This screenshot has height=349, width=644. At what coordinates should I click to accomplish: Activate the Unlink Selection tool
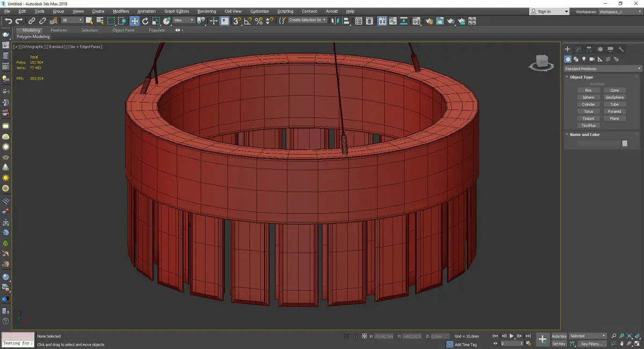pos(42,21)
